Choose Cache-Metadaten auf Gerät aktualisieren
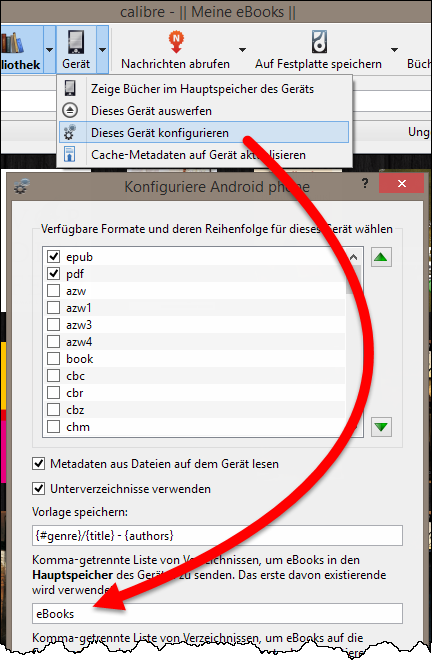This screenshot has width=432, height=668. tap(204, 155)
